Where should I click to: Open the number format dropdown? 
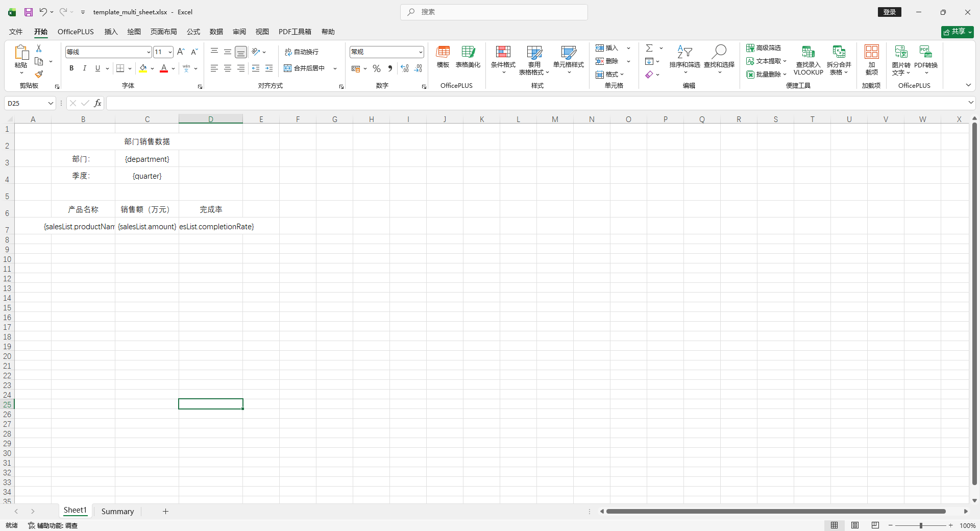(x=421, y=52)
